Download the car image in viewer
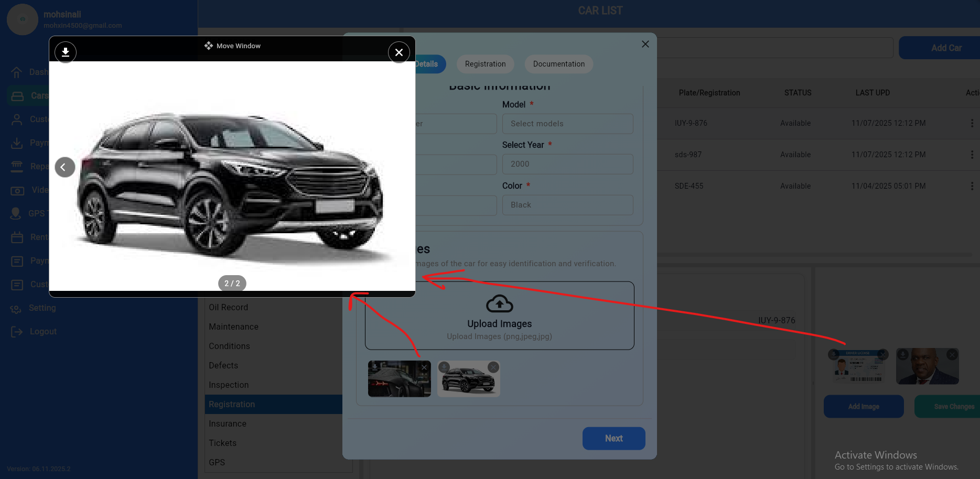 tap(66, 52)
